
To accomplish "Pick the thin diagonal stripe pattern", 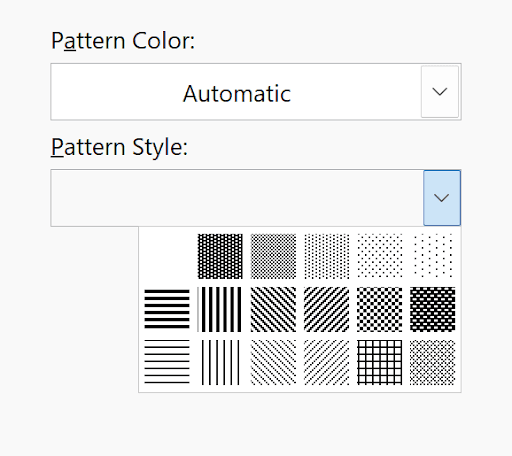I will pyautogui.click(x=327, y=362).
